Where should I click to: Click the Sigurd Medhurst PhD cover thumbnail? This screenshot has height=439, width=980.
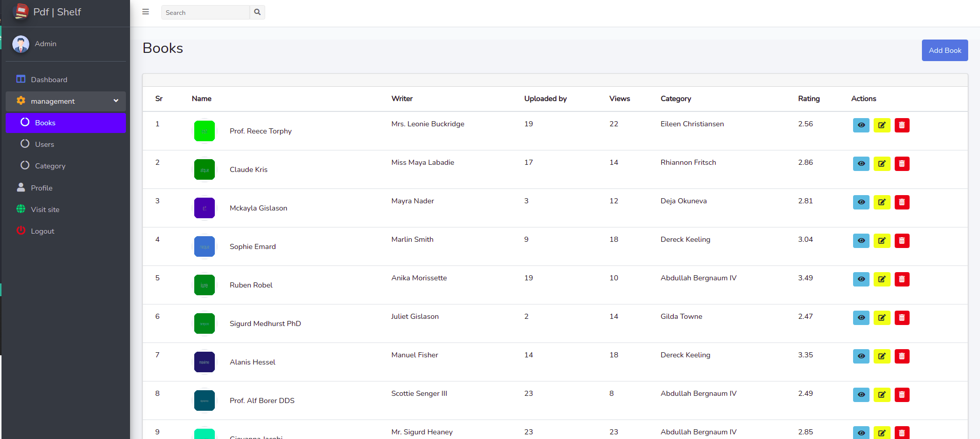pyautogui.click(x=205, y=323)
